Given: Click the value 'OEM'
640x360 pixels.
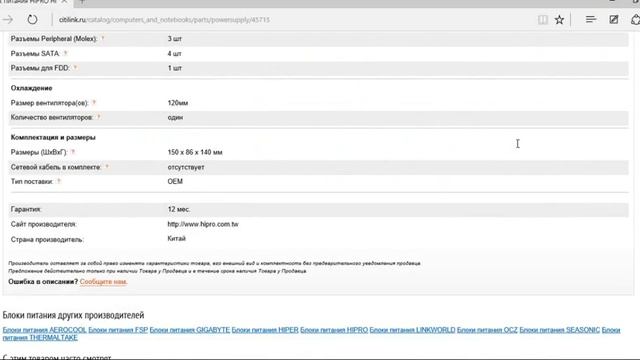Looking at the screenshot, I should [x=175, y=181].
